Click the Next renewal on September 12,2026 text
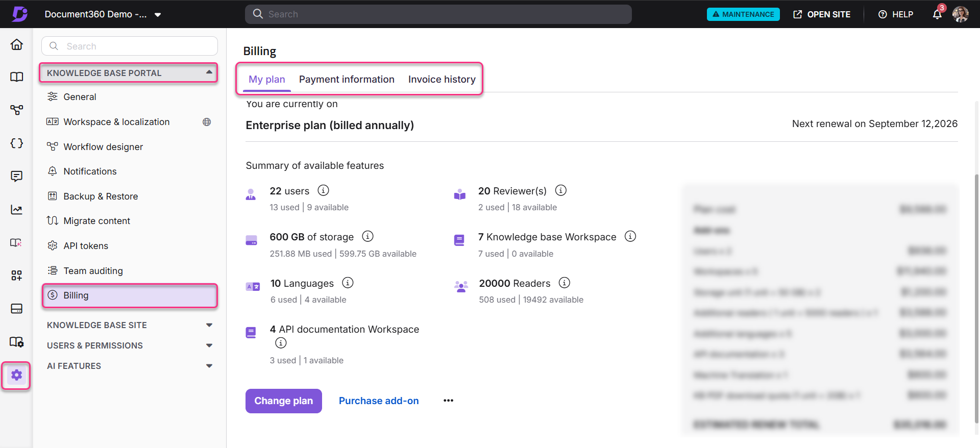The image size is (980, 448). tap(874, 123)
